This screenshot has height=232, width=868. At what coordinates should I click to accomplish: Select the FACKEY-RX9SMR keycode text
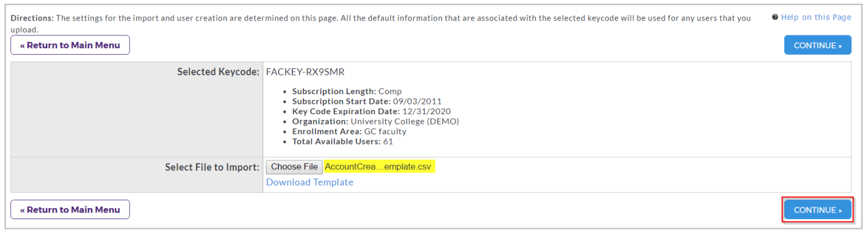[x=305, y=72]
